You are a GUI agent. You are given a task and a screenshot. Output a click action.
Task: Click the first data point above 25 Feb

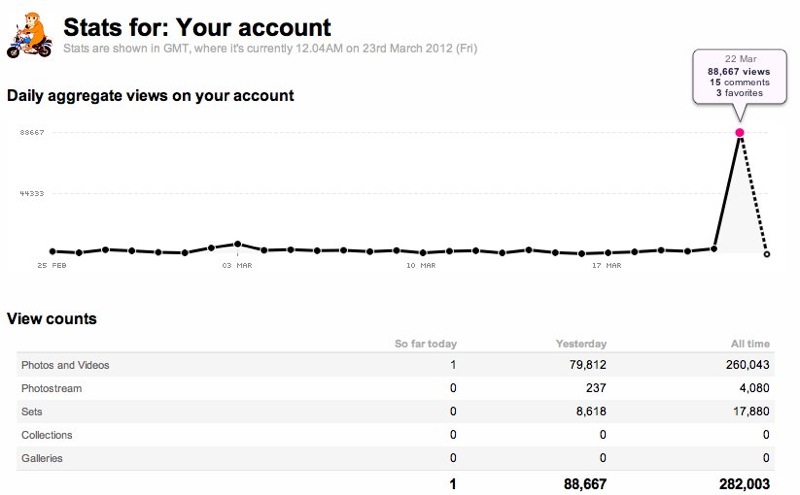[52, 251]
